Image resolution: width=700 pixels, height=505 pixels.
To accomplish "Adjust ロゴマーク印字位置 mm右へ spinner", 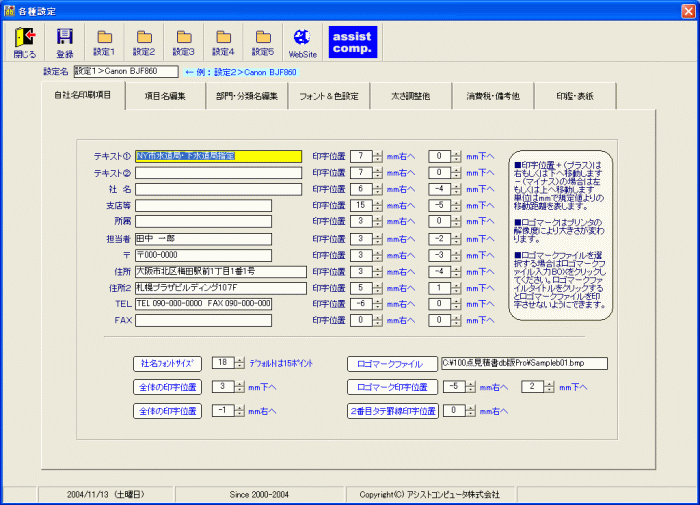I will click(x=471, y=387).
